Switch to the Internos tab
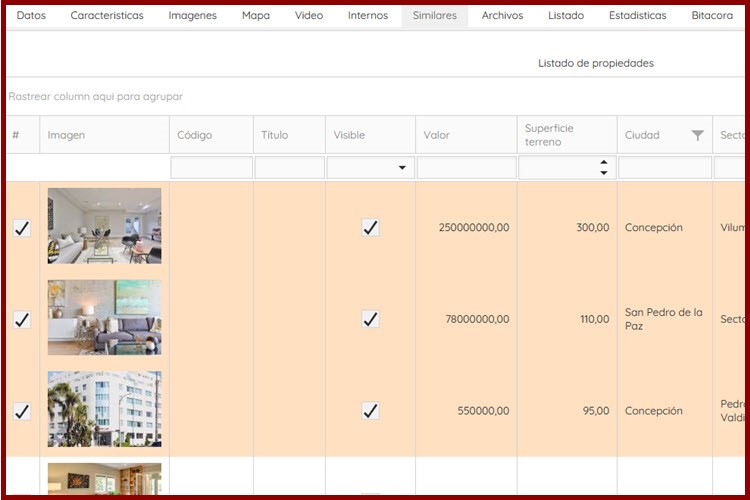750x500 pixels. [x=368, y=15]
